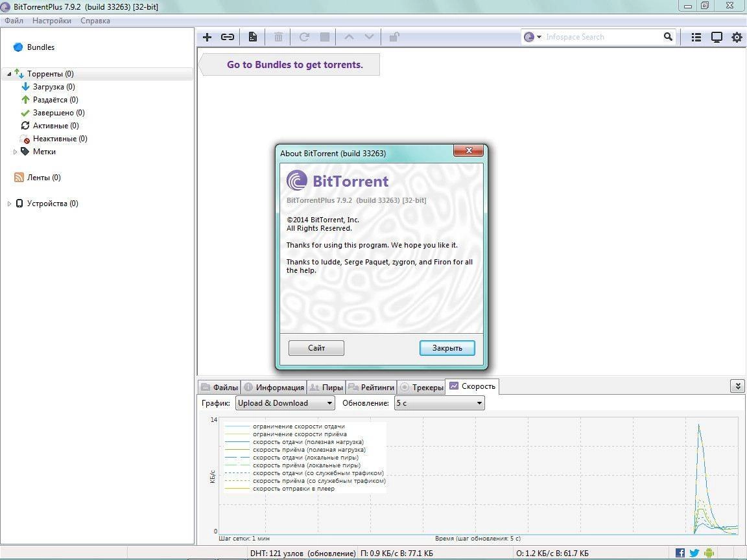747x560 pixels.
Task: Collapse the Торренты tree node
Action: (x=8, y=74)
